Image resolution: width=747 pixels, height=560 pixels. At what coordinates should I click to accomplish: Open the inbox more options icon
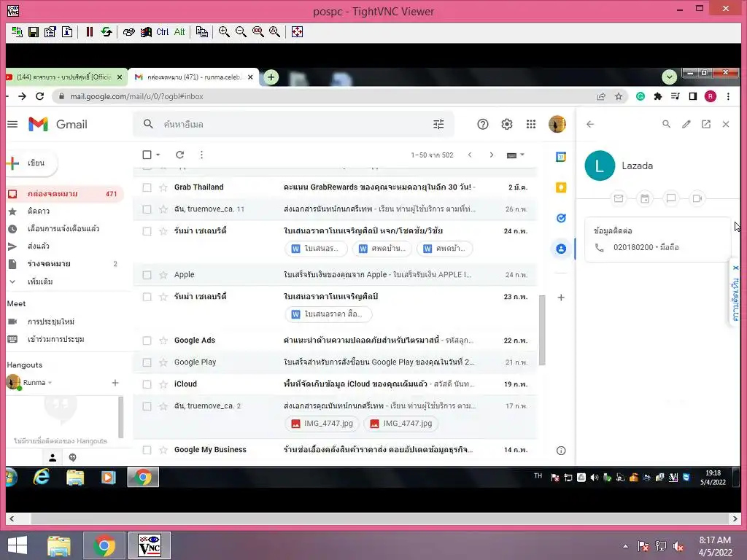click(201, 155)
